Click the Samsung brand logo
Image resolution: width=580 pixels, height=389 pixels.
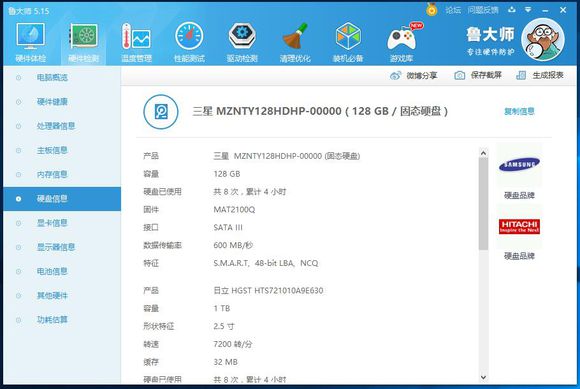(x=519, y=165)
